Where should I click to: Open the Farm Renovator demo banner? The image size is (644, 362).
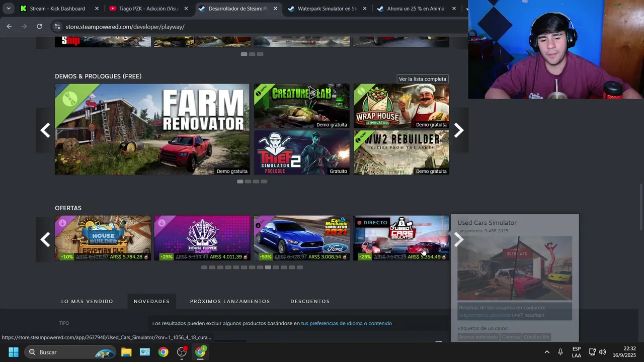point(152,129)
